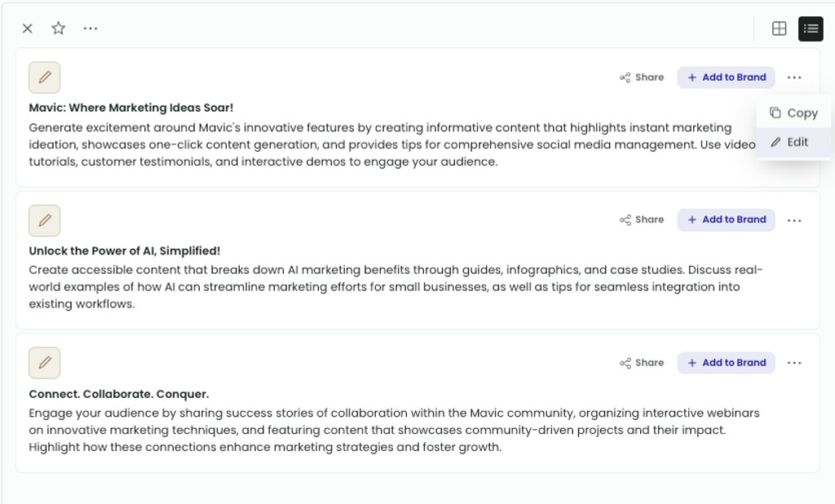Add Connect. Collaborate. Conquer. to Brand
835x504 pixels.
click(726, 363)
